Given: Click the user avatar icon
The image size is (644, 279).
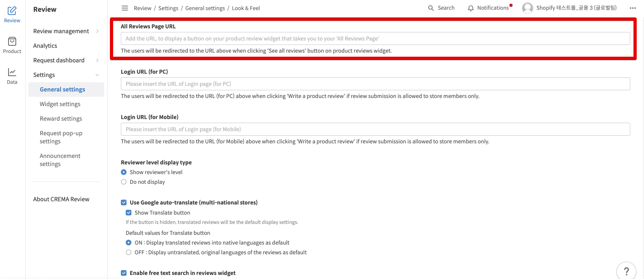Looking at the screenshot, I should [528, 8].
